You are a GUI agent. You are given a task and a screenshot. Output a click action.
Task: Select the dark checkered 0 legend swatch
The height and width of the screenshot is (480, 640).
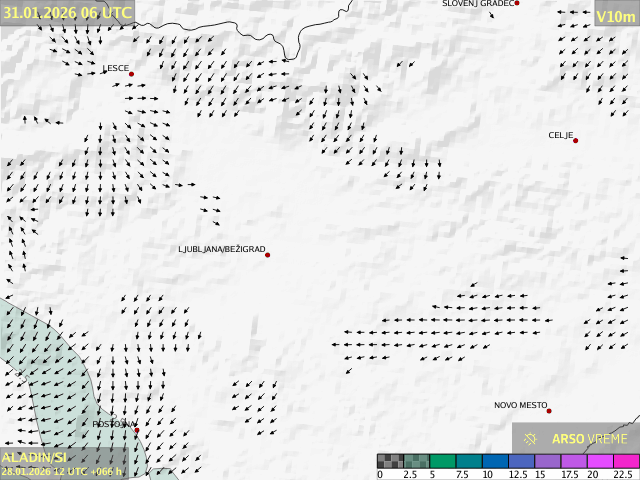tap(390, 461)
